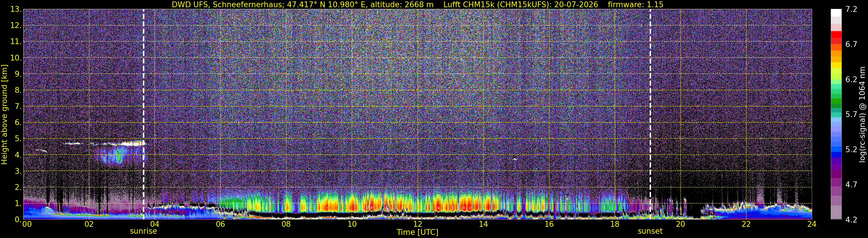Click the "16" time axis tick label
The image size is (868, 238).
tap(549, 224)
